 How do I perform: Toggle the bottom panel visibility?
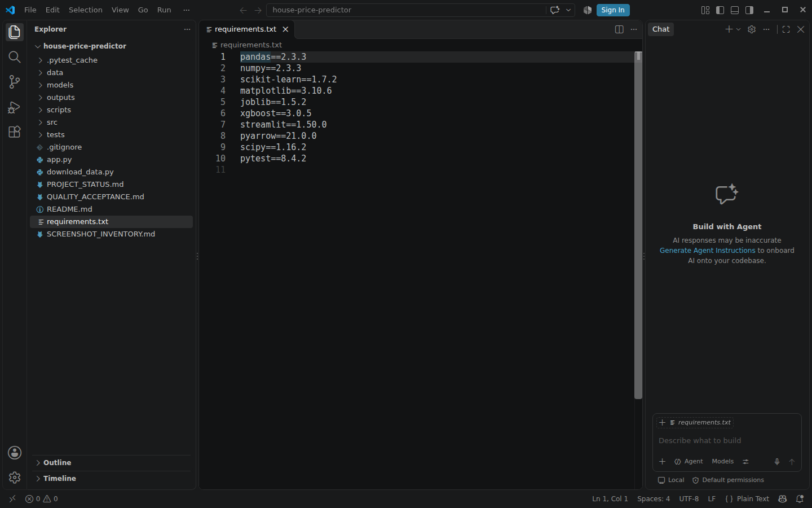click(735, 10)
